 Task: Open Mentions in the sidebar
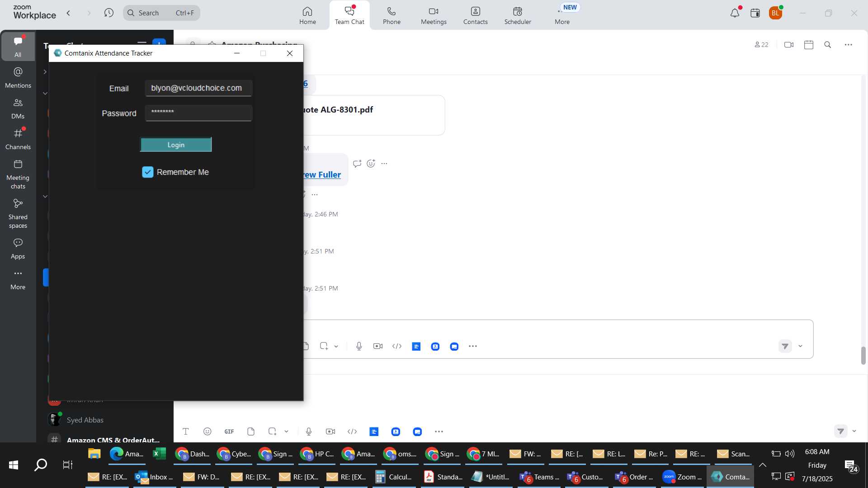(18, 77)
